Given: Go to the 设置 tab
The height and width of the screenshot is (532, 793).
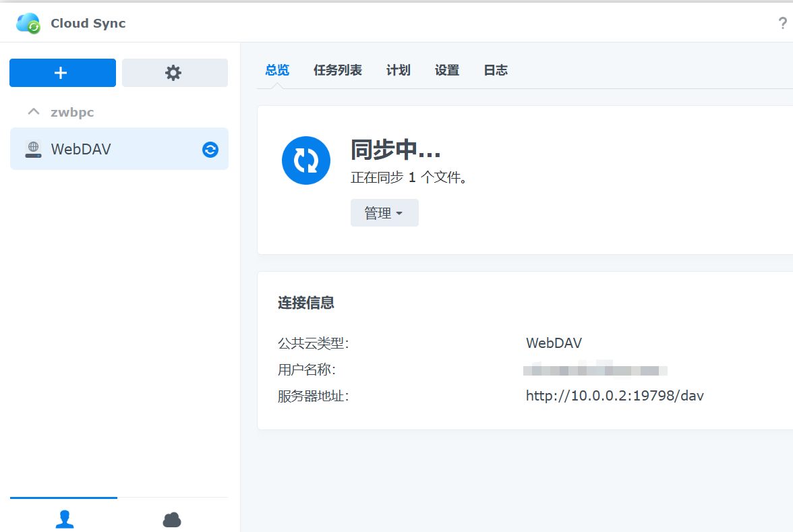Looking at the screenshot, I should 446,70.
